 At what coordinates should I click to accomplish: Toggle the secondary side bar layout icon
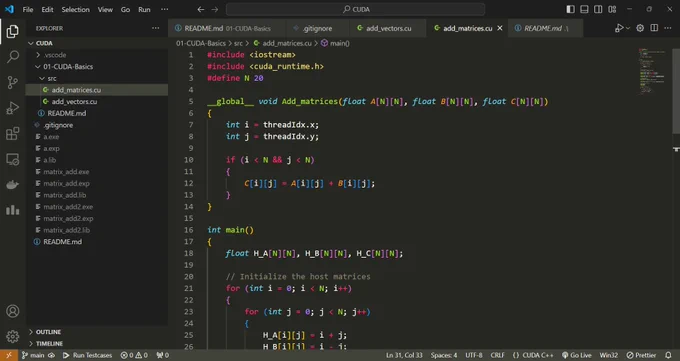pos(598,9)
